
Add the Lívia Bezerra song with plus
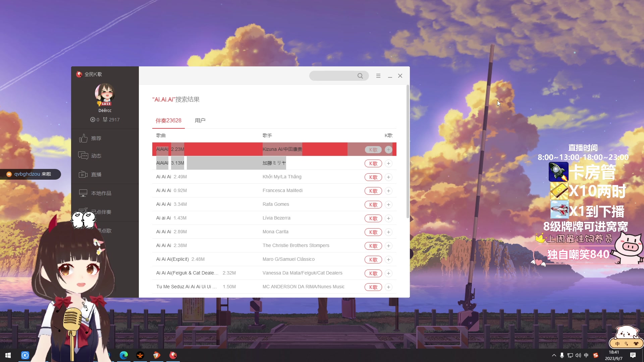[x=388, y=218]
